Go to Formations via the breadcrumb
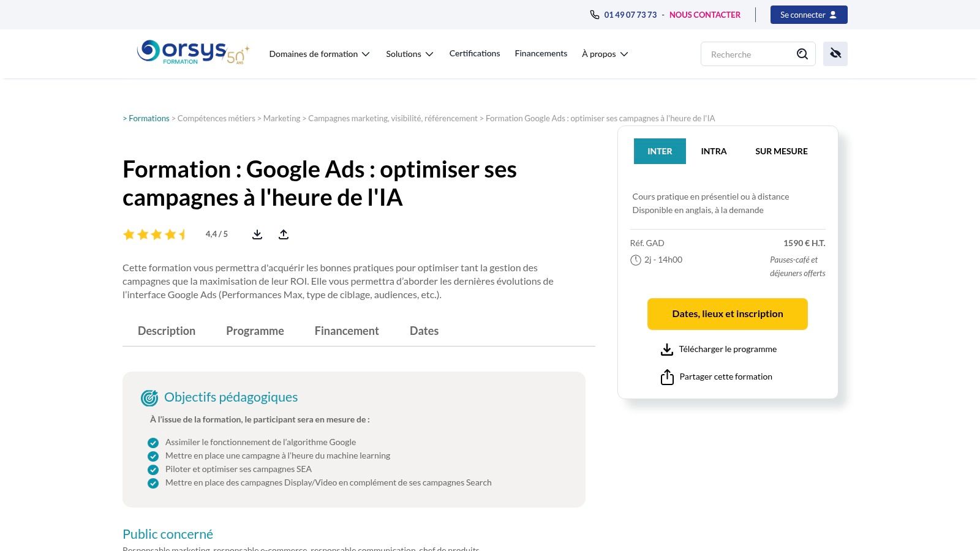Screen dimensions: 980x551 [149, 118]
